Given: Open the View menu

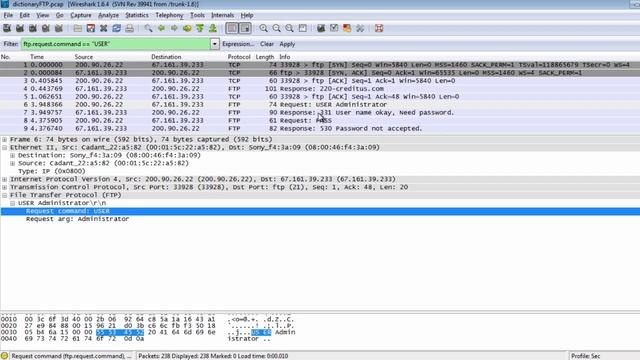Looking at the screenshot, I should [x=42, y=15].
